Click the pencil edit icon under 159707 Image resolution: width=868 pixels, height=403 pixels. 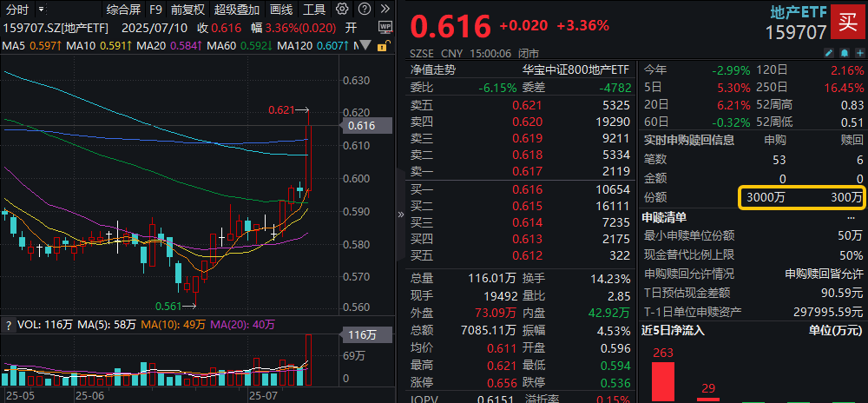(x=829, y=53)
